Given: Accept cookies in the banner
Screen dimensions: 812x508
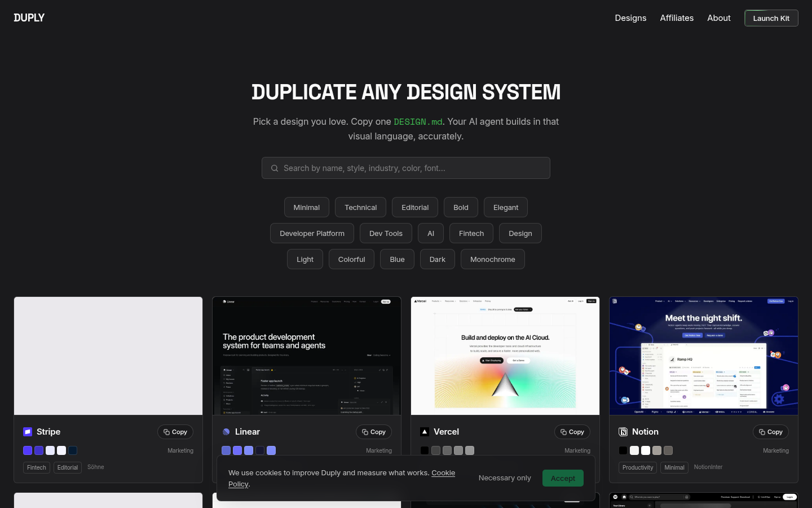Looking at the screenshot, I should pyautogui.click(x=563, y=478).
